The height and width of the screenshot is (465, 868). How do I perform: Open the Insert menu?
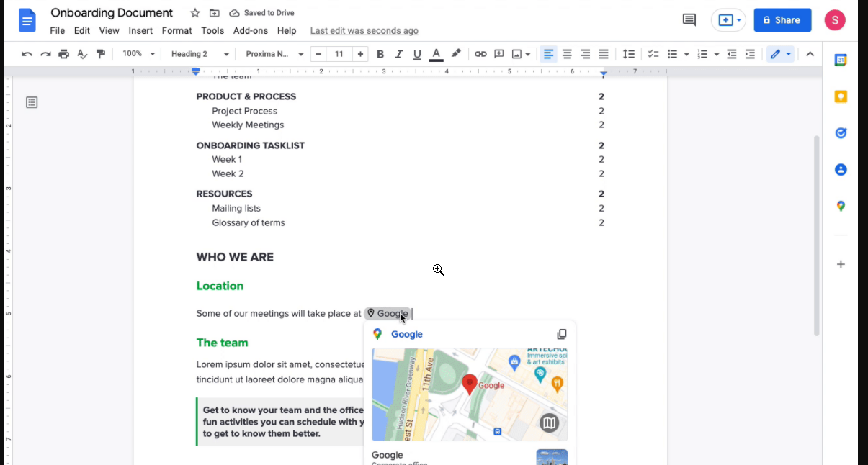(140, 31)
